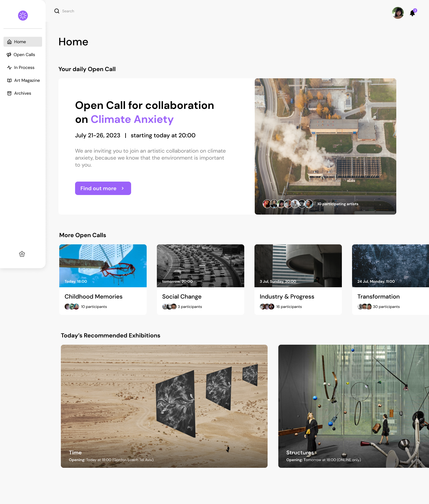
Task: Click Transformation participant avatars
Action: pos(365,307)
